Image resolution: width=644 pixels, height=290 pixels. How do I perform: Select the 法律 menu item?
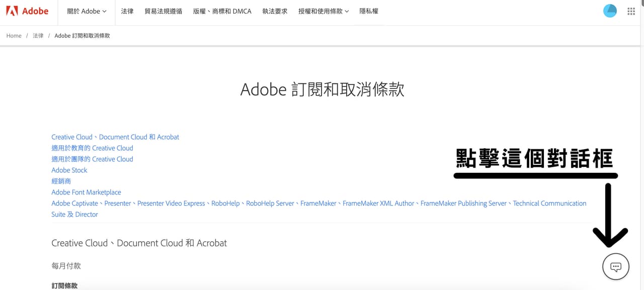click(127, 11)
